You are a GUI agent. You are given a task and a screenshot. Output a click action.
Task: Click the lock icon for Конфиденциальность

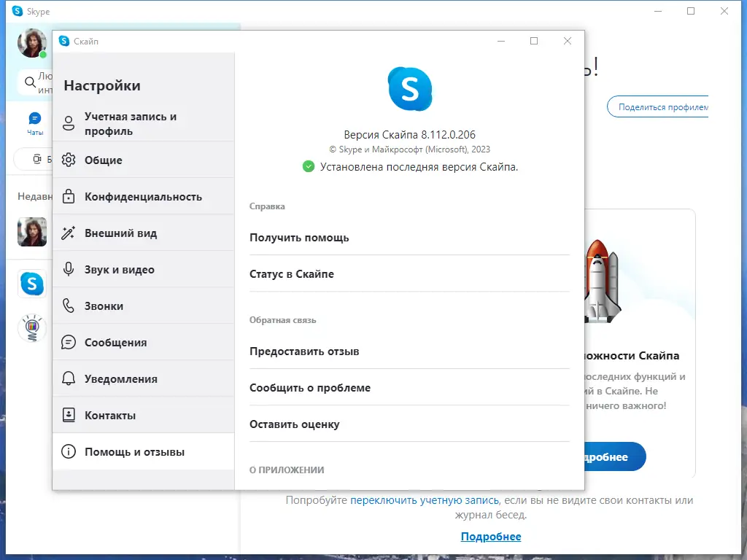69,196
